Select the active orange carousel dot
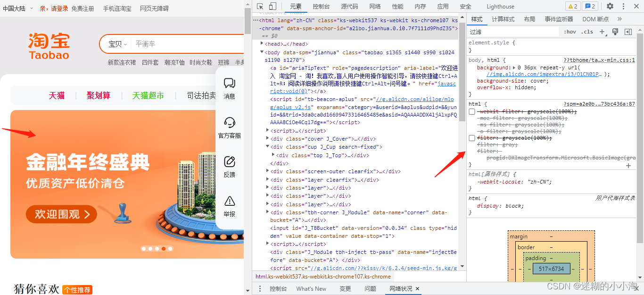644x295 pixels. (x=164, y=248)
